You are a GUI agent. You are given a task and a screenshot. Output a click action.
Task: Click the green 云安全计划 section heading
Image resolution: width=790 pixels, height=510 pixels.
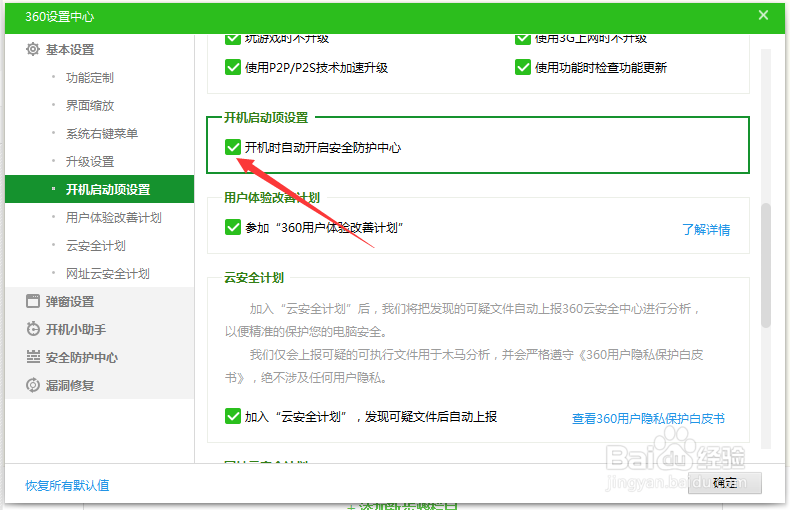pos(254,278)
